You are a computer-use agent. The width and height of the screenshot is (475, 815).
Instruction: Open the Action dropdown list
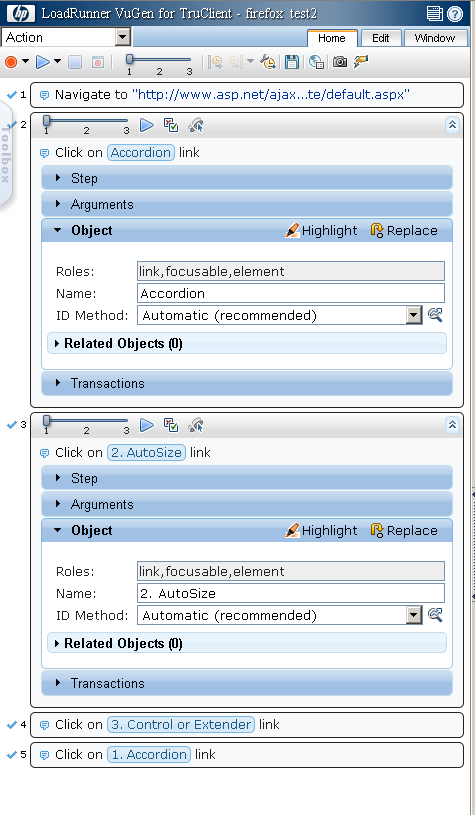pyautogui.click(x=123, y=37)
